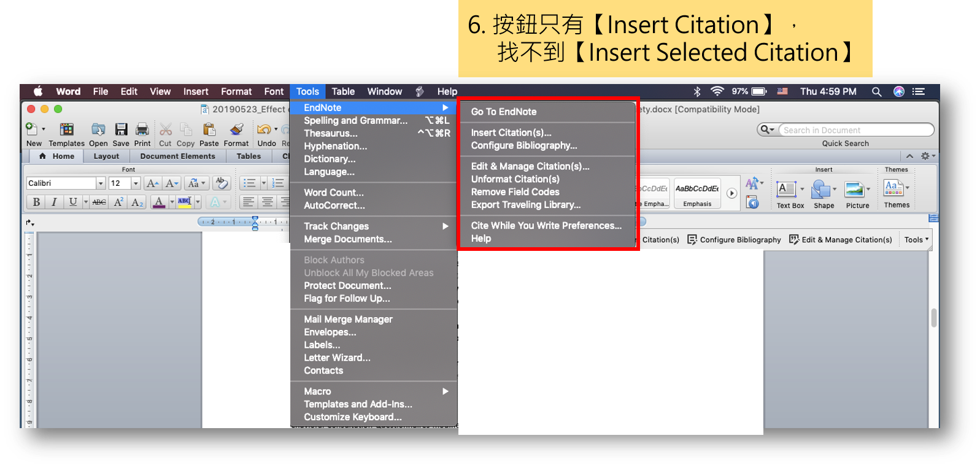
Task: Expand the ribbon settings gear dropdown
Action: tap(927, 156)
